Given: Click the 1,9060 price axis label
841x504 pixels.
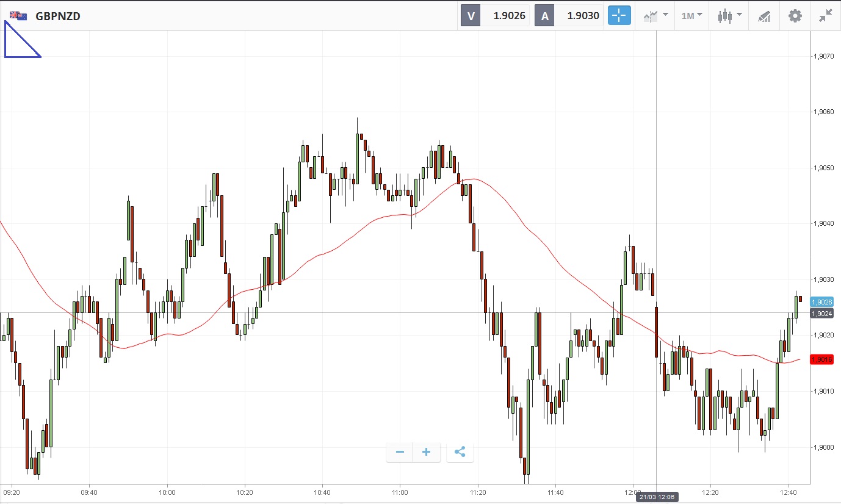Looking at the screenshot, I should pos(823,112).
